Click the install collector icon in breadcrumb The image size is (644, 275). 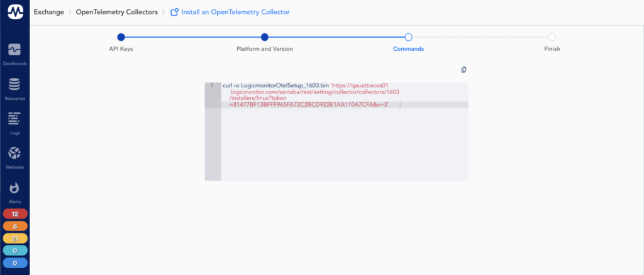[x=175, y=13]
